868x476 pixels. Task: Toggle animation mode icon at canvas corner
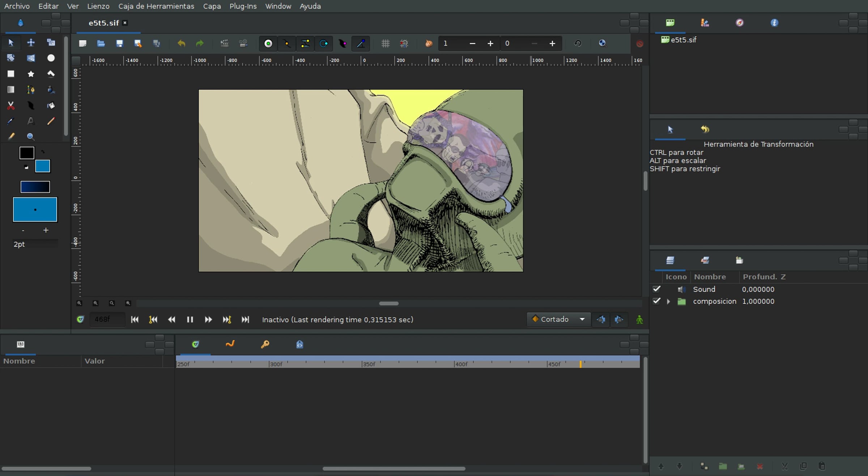pos(639,320)
